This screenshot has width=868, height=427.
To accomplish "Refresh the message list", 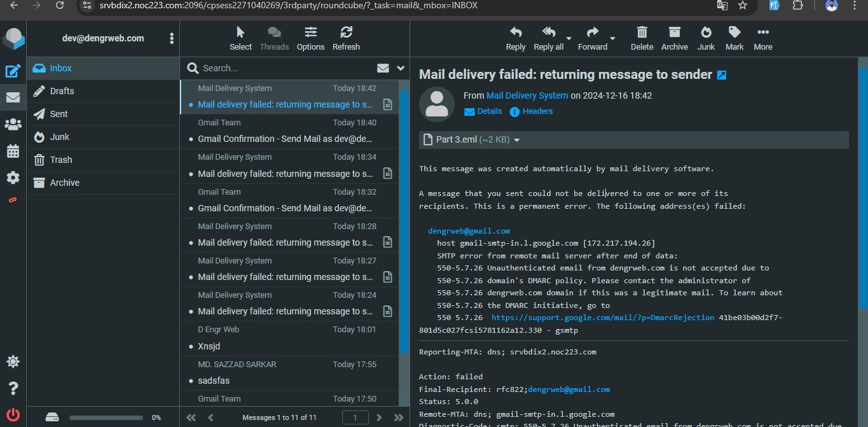I will point(346,38).
